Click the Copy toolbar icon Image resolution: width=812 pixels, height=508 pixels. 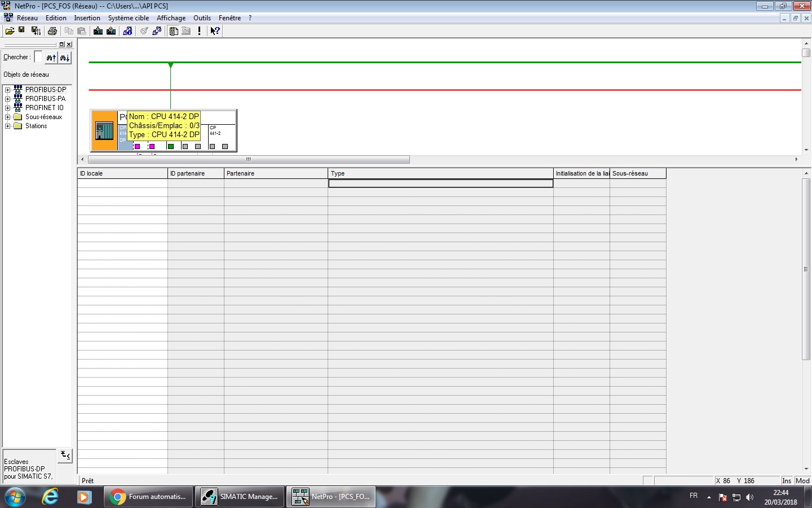(69, 31)
